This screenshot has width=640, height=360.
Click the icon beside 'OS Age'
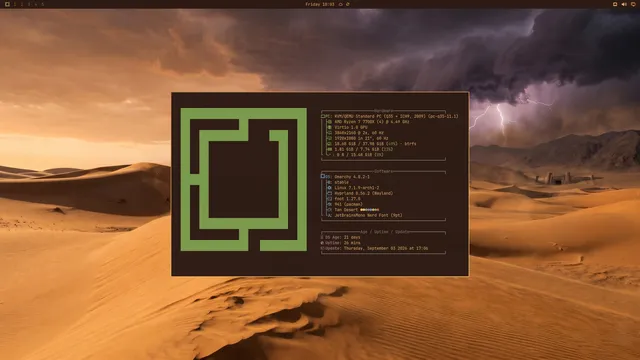[x=322, y=237]
